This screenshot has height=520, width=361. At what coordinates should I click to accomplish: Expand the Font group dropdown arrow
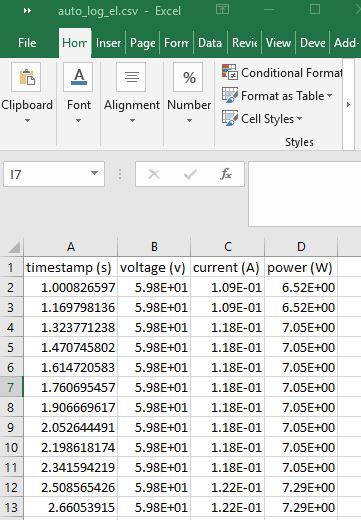(78, 120)
